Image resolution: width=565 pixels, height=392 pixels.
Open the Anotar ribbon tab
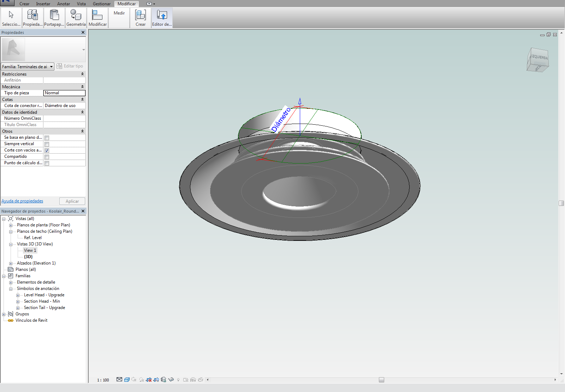pos(64,4)
